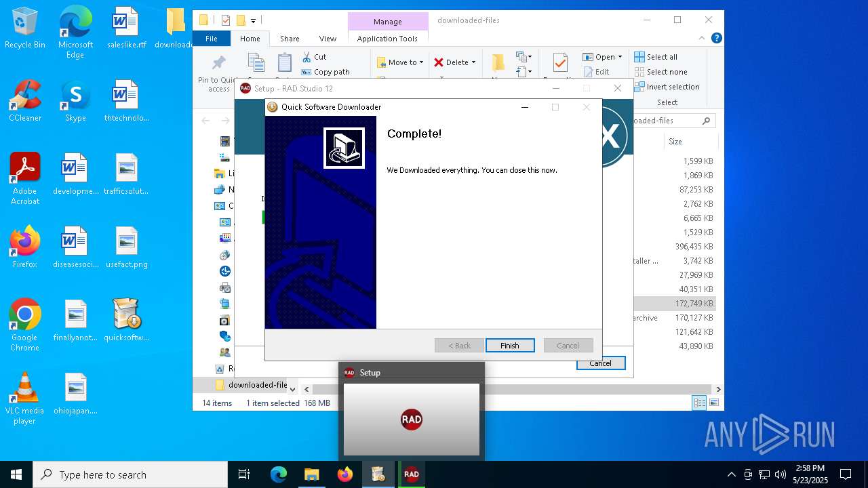Screen dimensions: 868x488
Task: Open the CCleaner desktop shortcut
Action: pyautogui.click(x=25, y=101)
